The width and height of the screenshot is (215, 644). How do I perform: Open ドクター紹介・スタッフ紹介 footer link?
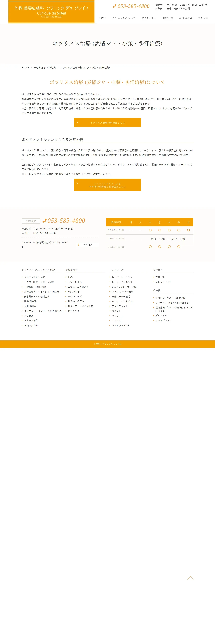pos(39,282)
